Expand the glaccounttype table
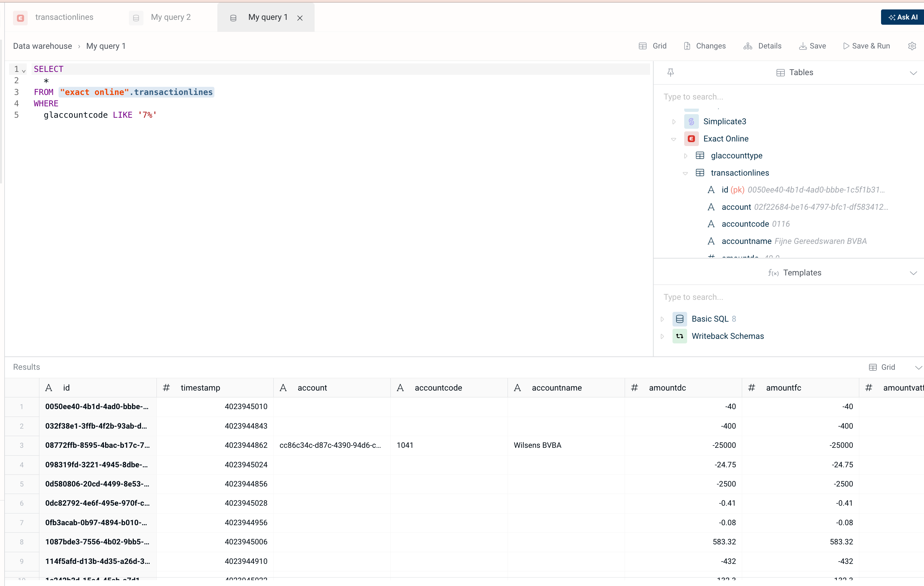Image resolution: width=924 pixels, height=586 pixels. point(685,156)
